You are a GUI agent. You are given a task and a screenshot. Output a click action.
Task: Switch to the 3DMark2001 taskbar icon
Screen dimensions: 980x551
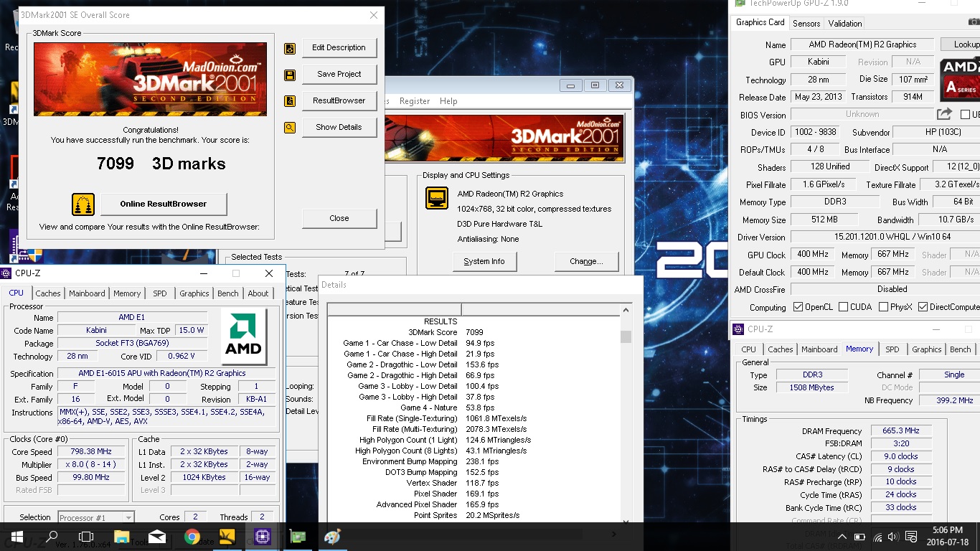pyautogui.click(x=227, y=537)
